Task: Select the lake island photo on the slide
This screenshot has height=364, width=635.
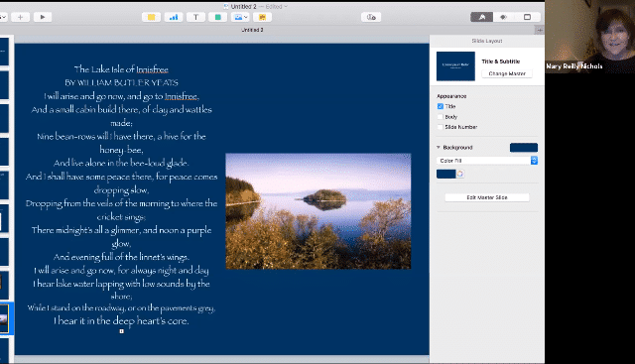Action: tap(318, 211)
